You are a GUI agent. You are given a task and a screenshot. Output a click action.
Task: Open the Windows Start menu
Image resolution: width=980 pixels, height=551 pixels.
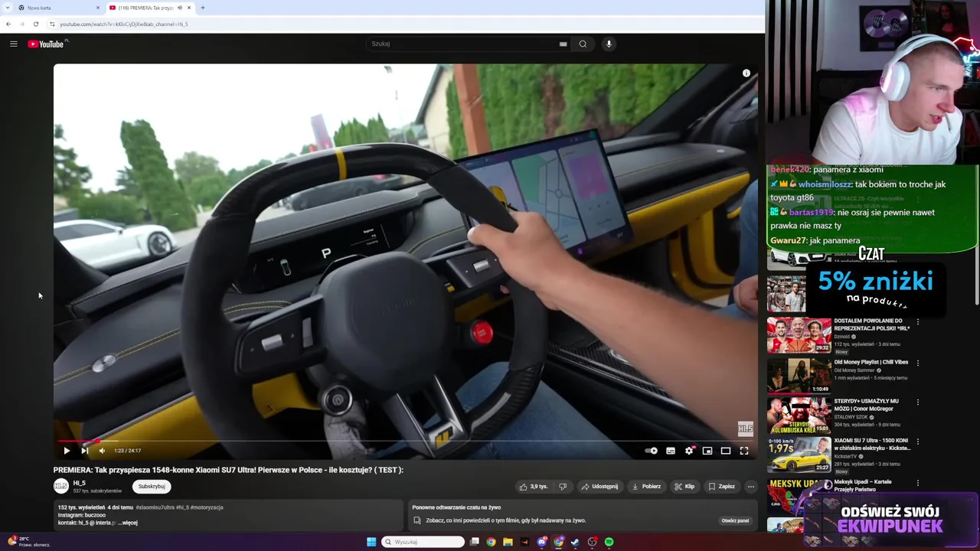(x=371, y=542)
